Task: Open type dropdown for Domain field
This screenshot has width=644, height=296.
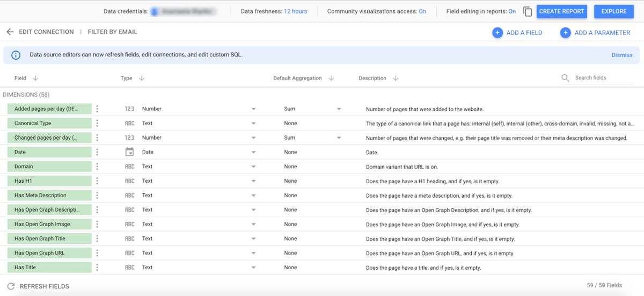Action: [x=253, y=167]
